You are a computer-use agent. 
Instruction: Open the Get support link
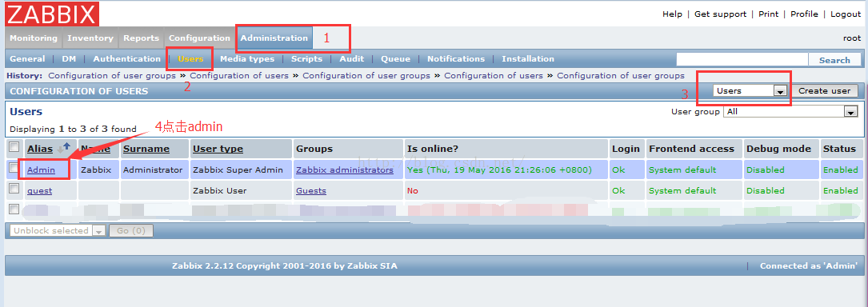720,14
